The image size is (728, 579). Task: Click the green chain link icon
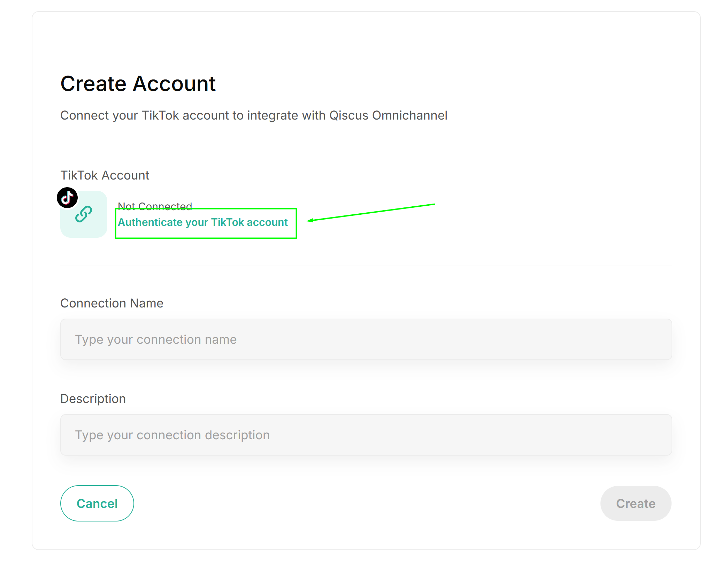[x=84, y=214]
